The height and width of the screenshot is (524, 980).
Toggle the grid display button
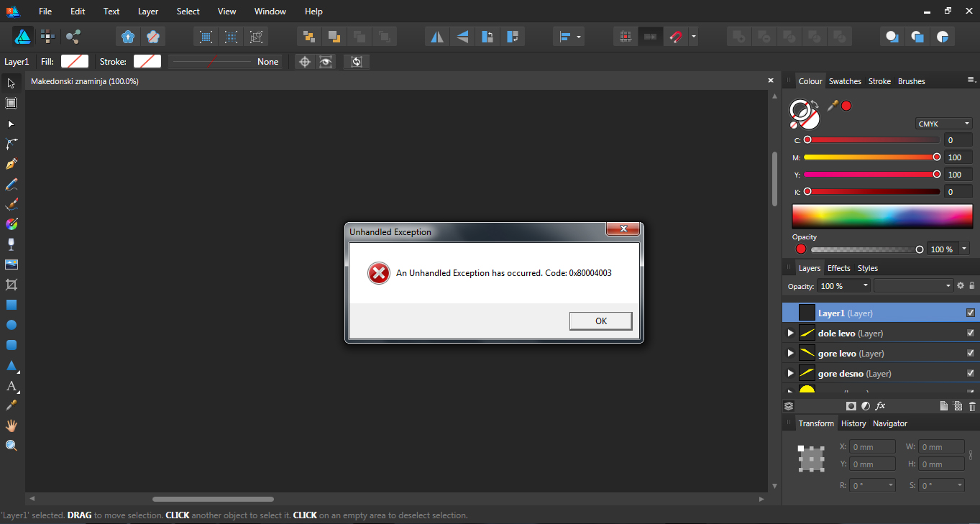626,37
